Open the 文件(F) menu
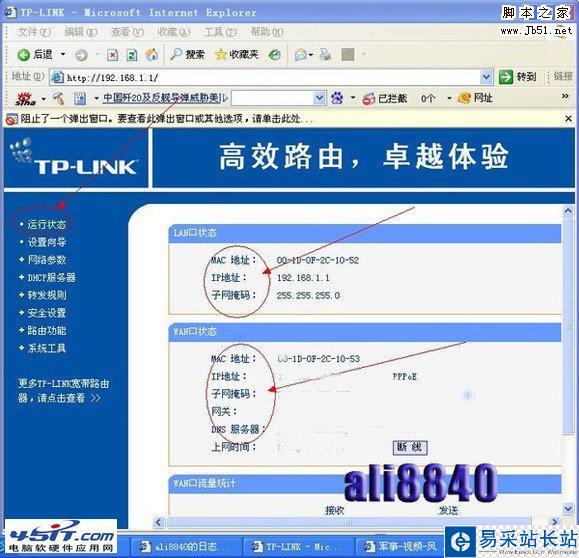Viewport: 579px width, 558px height. point(34,32)
